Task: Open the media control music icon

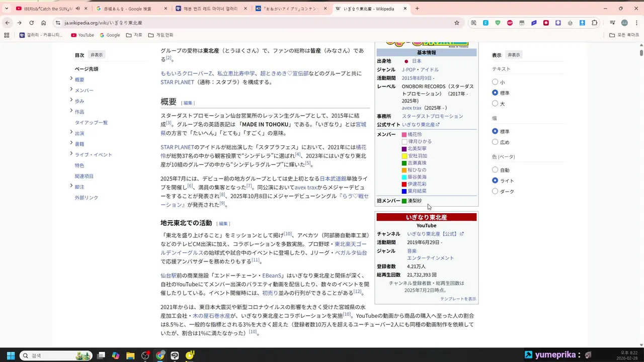Action: click(612, 23)
